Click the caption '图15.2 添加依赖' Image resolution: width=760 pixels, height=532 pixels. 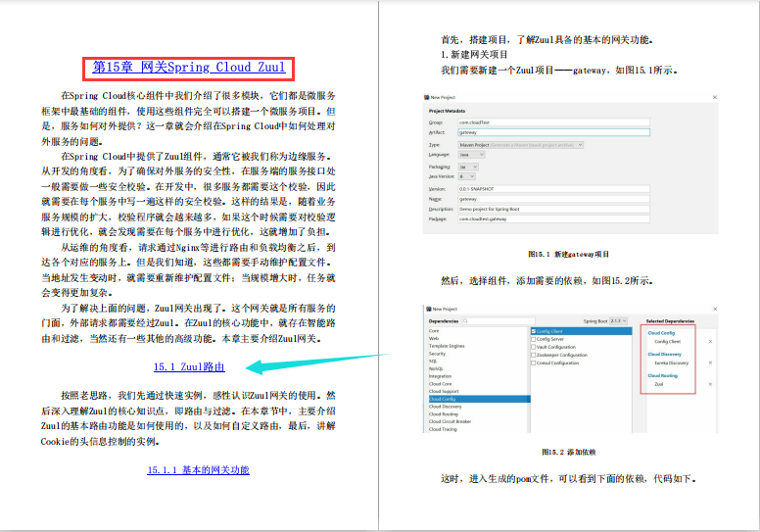click(569, 452)
